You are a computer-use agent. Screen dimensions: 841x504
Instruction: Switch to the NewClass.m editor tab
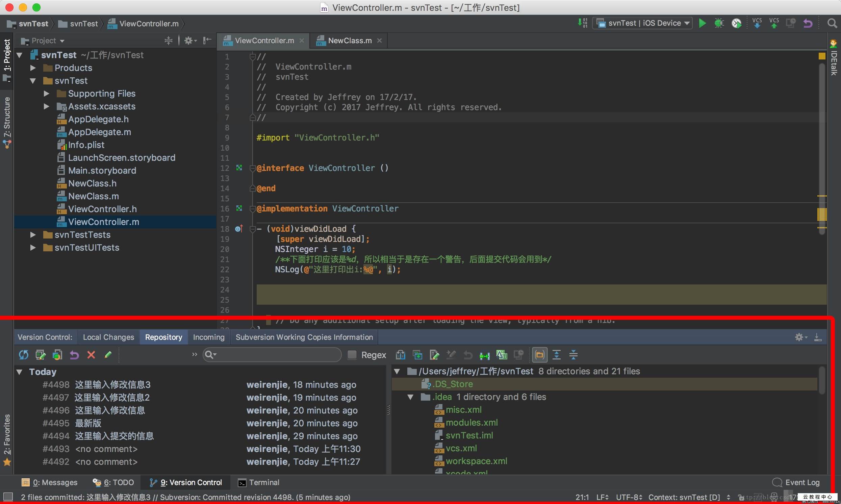click(349, 41)
